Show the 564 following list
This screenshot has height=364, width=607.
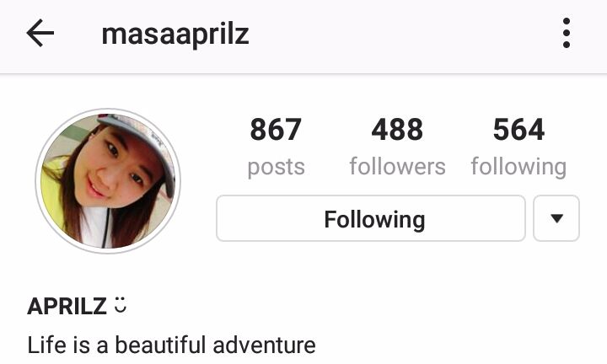[x=518, y=130]
